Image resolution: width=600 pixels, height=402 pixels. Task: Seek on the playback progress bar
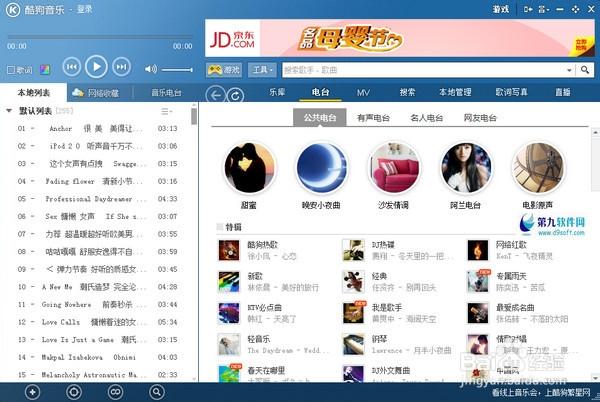pyautogui.click(x=100, y=37)
